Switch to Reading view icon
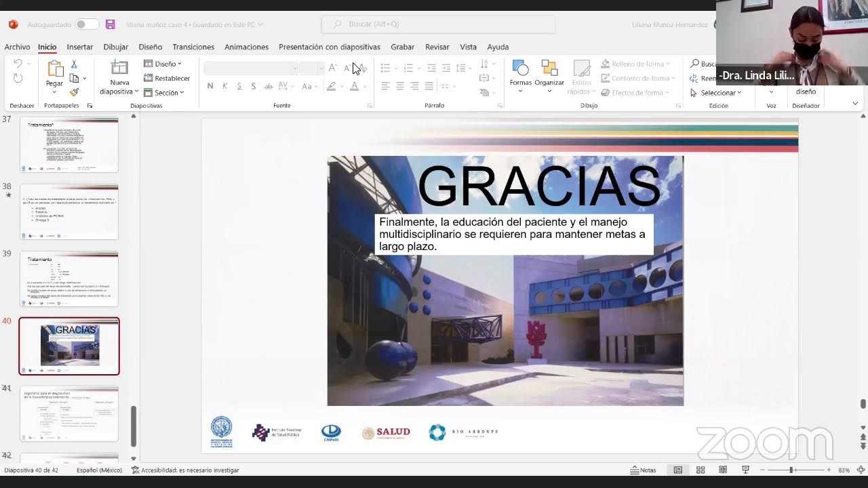This screenshot has width=868, height=488. (723, 470)
